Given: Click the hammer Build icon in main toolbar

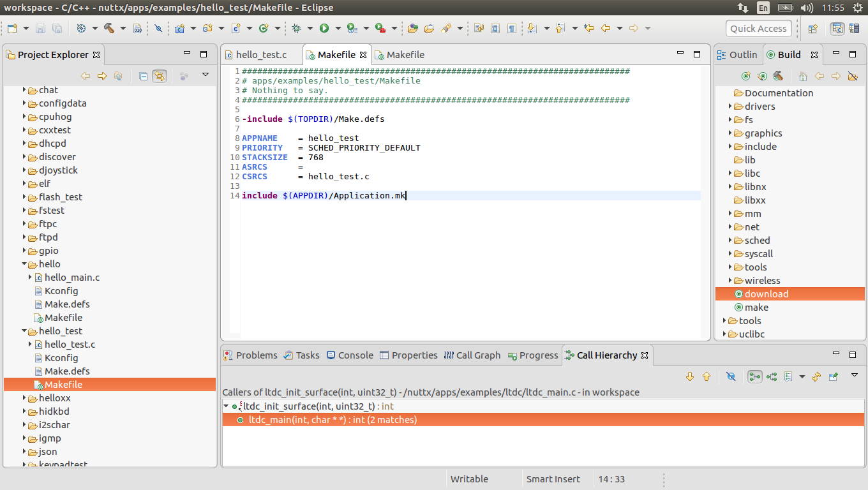Looking at the screenshot, I should 109,28.
